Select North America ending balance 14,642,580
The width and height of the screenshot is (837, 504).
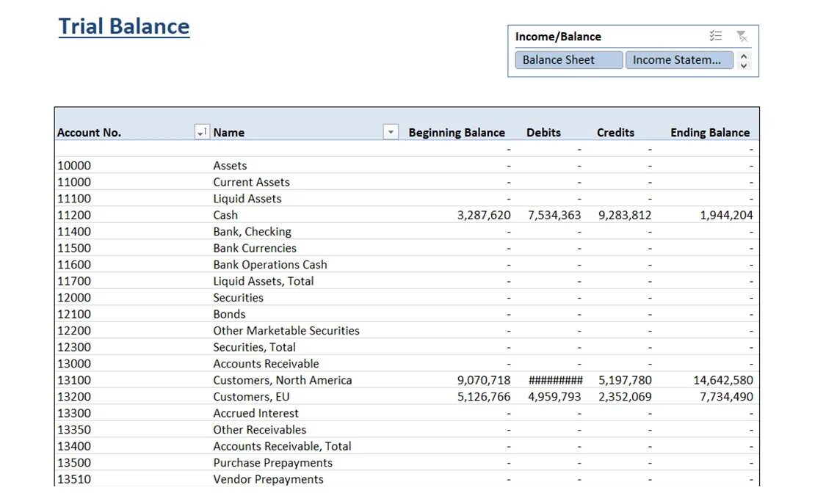click(723, 380)
